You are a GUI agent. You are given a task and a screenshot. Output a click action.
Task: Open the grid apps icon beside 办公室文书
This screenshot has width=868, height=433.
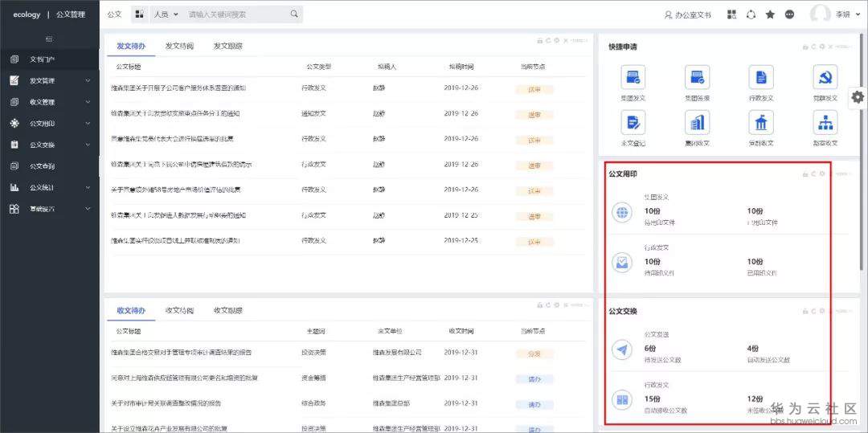click(732, 15)
